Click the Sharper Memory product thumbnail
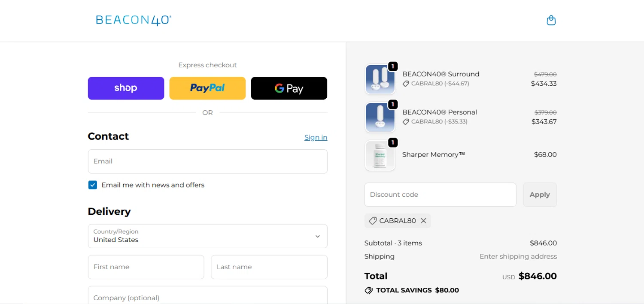644x304 pixels. pos(380,155)
